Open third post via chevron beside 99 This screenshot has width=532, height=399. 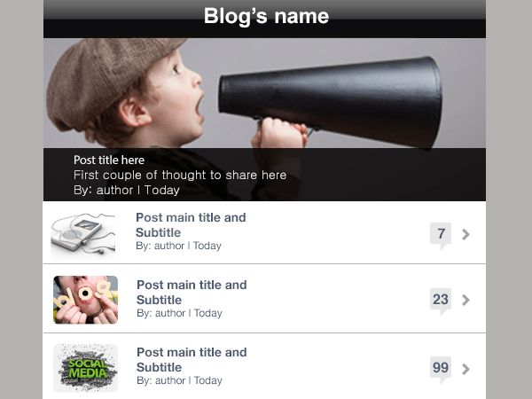tap(465, 369)
